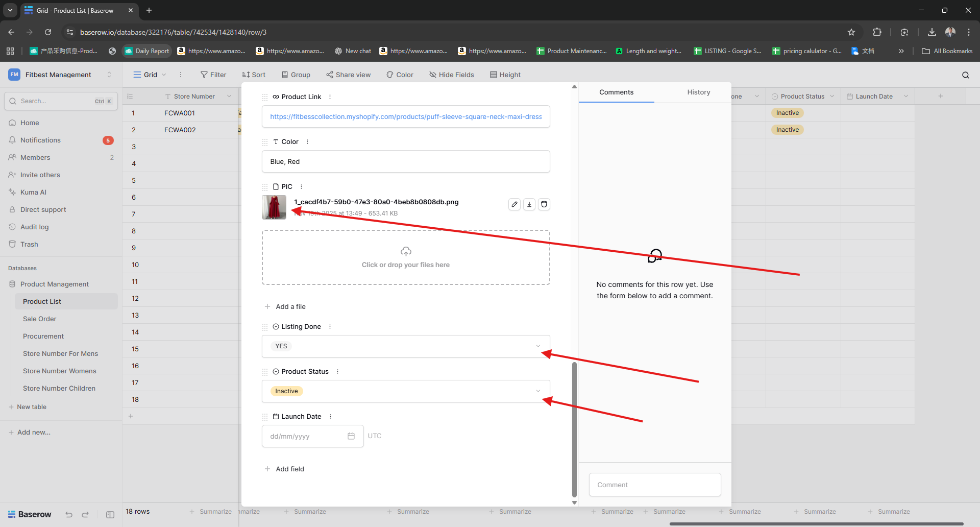Open the Color decorator toolbar option
980x527 pixels.
(x=400, y=75)
